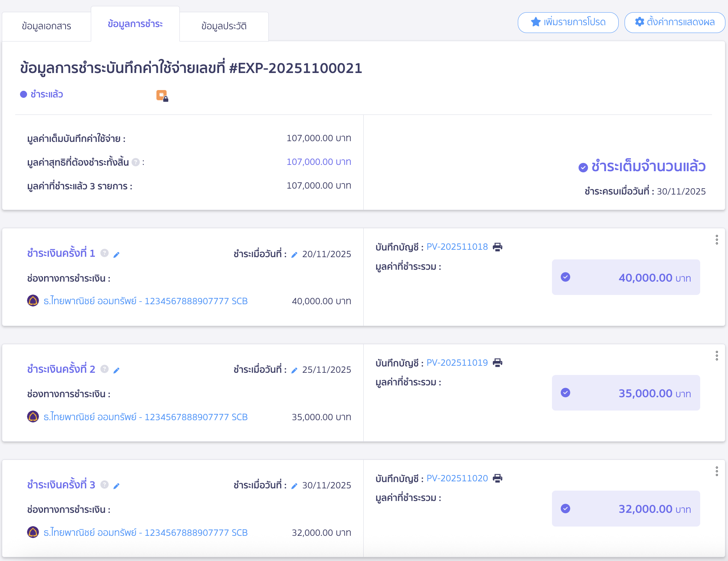Switch to the ข้อมูลเอกสาร tab

click(46, 26)
